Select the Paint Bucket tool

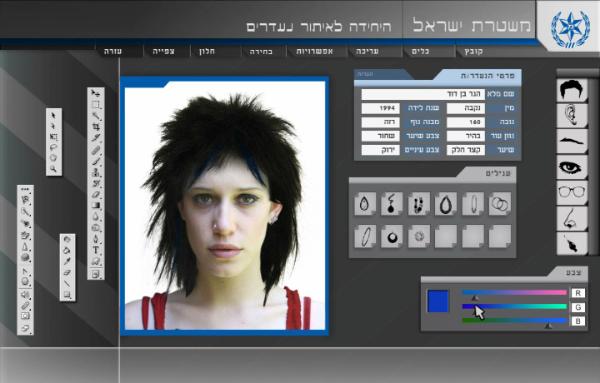click(67, 250)
